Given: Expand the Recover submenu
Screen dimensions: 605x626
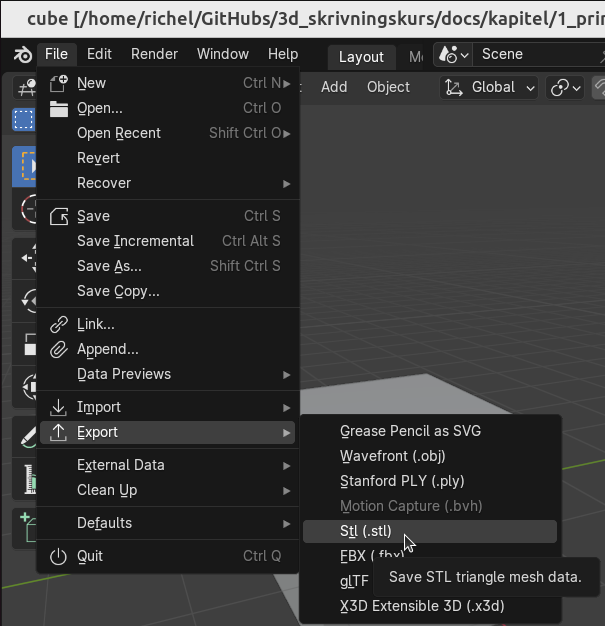Looking at the screenshot, I should [168, 183].
